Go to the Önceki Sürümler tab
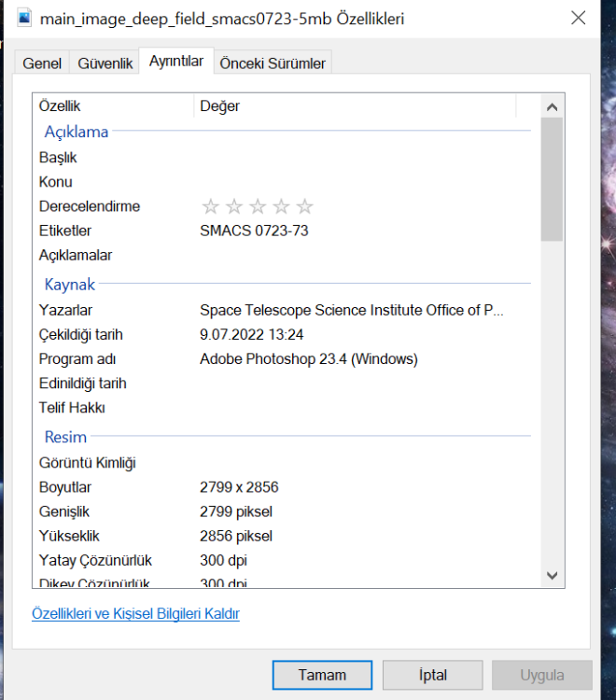 tap(273, 63)
